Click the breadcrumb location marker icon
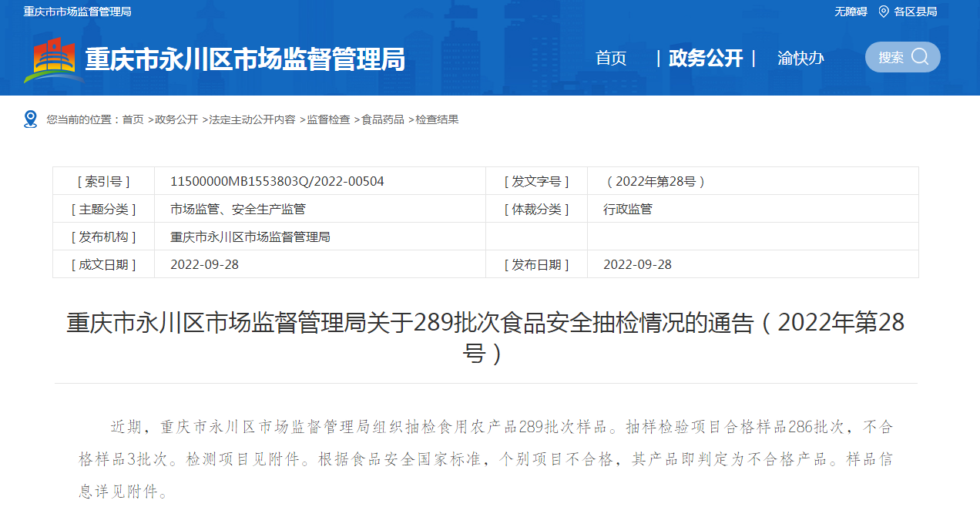Screen dimensions: 980x507 click(x=31, y=119)
